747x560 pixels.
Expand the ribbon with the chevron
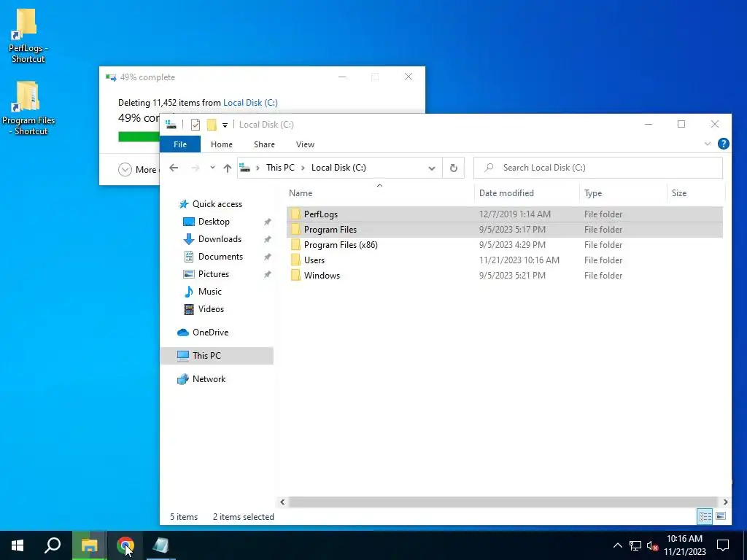point(708,144)
